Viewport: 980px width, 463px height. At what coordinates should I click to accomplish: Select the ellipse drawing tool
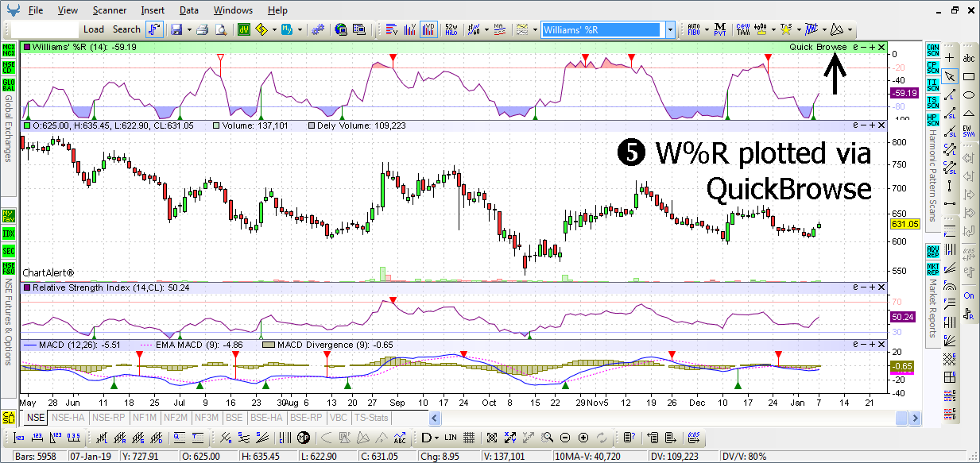969,95
